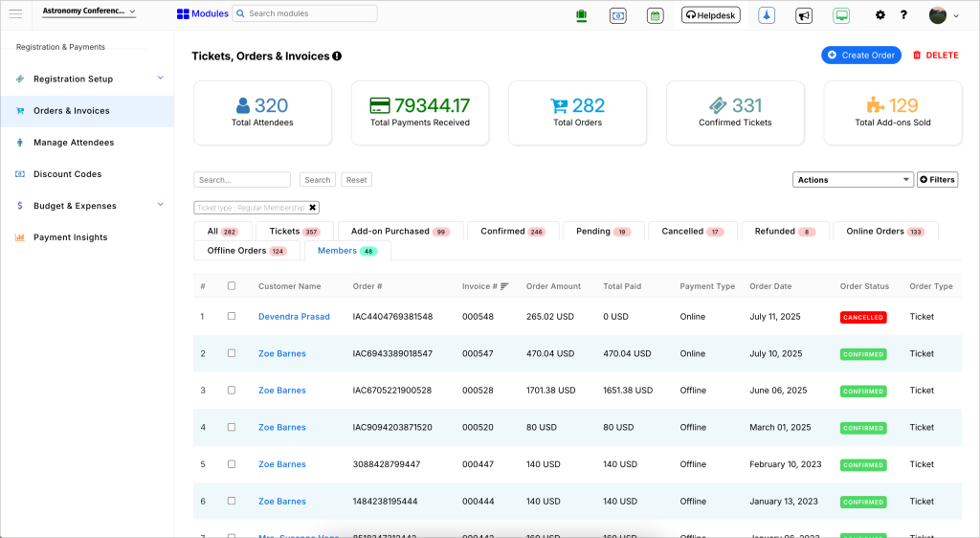The image size is (980, 538).
Task: Switch to the All tab
Action: tap(222, 232)
